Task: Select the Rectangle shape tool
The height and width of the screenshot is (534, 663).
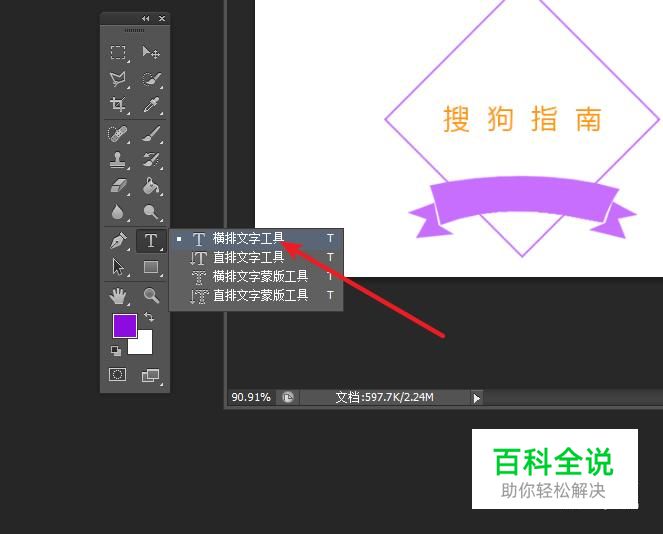Action: pos(151,267)
